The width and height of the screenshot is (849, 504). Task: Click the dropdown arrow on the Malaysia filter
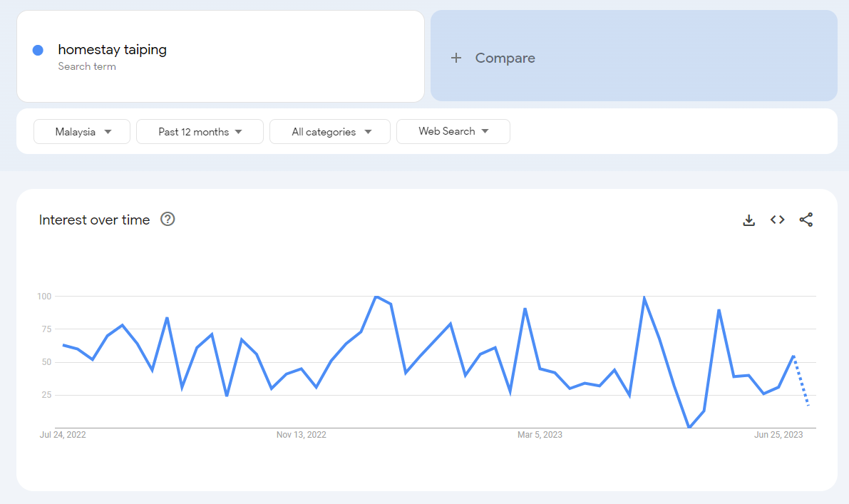point(108,132)
